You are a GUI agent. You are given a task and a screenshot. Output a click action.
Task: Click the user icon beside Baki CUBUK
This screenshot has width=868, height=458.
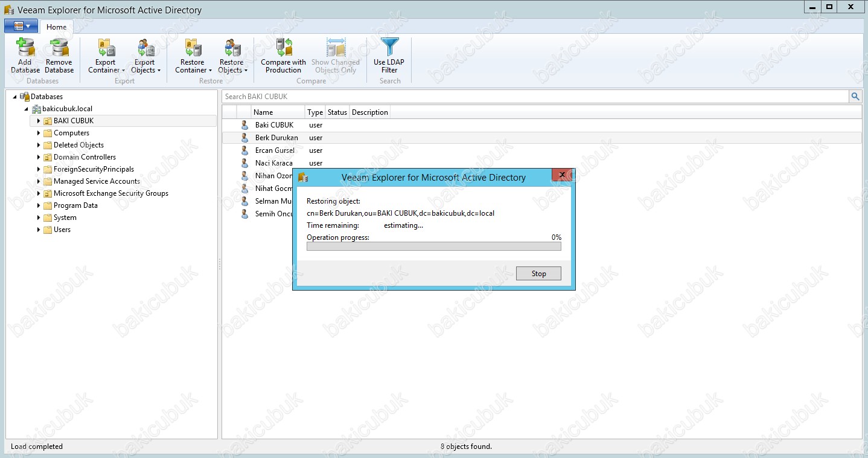[244, 125]
